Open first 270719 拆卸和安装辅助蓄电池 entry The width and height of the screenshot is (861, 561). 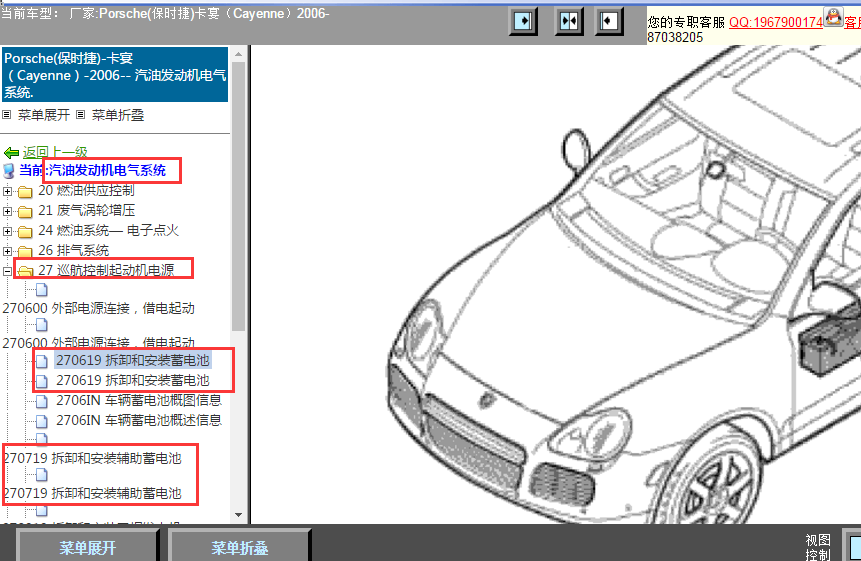pyautogui.click(x=92, y=458)
